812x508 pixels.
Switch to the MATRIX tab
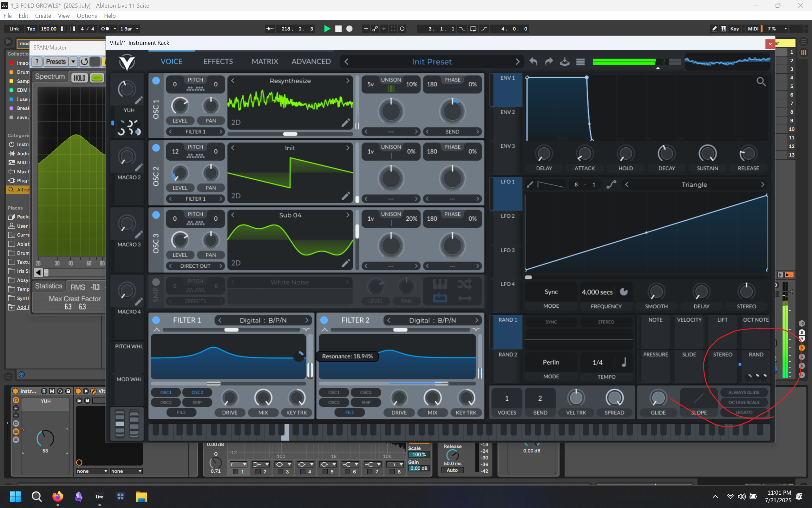265,62
